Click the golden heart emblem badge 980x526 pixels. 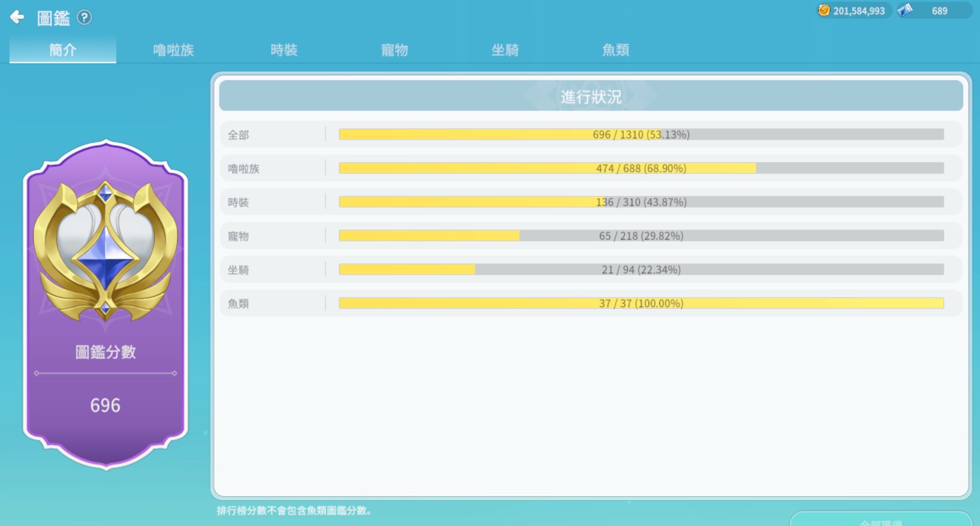[x=105, y=251]
